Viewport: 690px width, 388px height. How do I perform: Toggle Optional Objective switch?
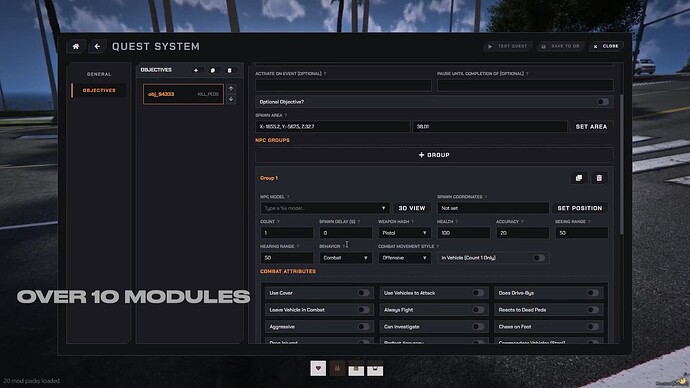click(x=602, y=102)
